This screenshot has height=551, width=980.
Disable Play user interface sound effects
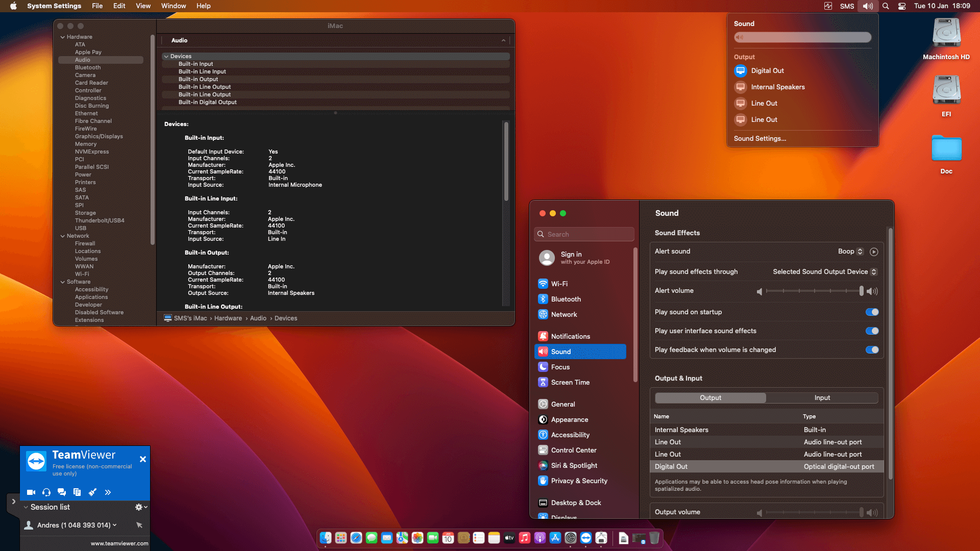872,331
